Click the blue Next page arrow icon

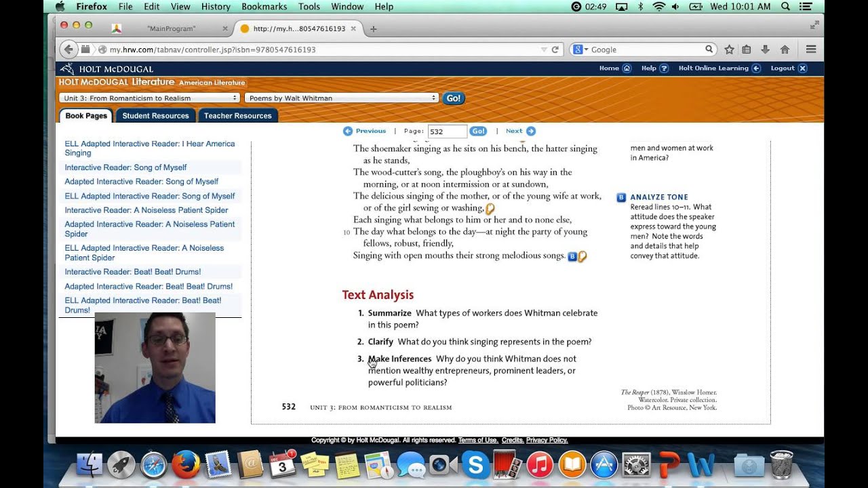531,131
